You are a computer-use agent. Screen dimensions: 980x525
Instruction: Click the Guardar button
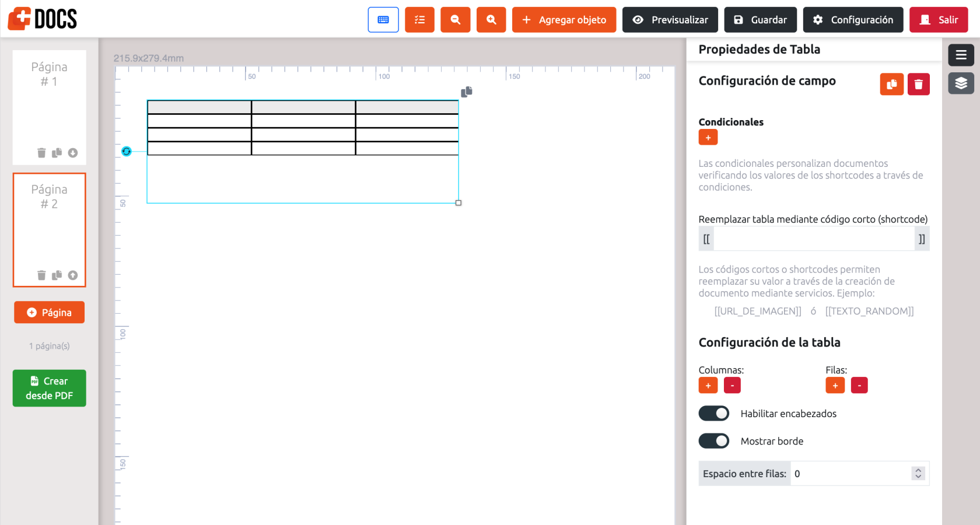761,20
